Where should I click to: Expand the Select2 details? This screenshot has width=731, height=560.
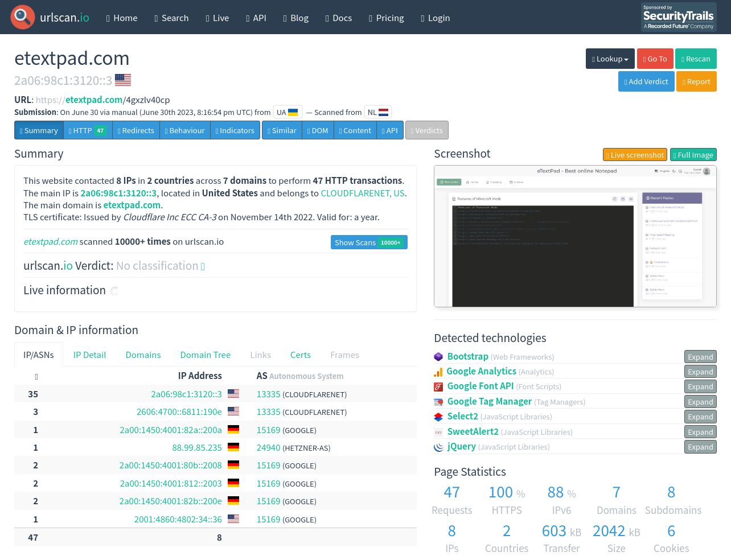point(700,417)
